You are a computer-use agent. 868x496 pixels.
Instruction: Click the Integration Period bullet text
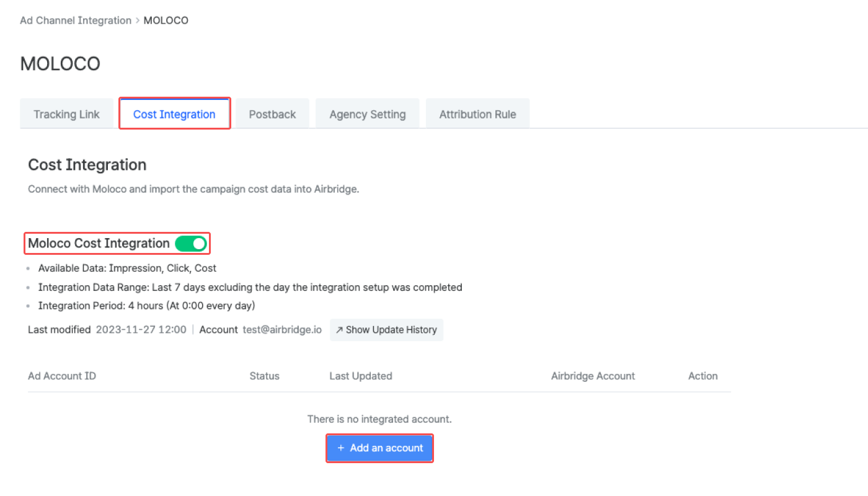[x=147, y=306]
